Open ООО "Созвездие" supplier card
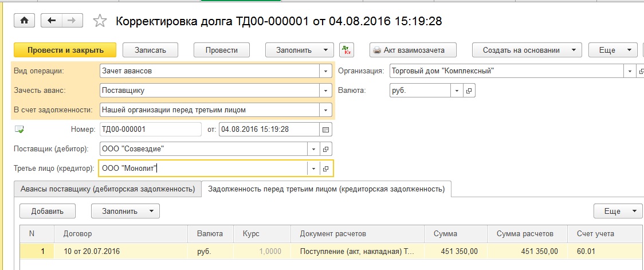644x270 pixels. click(325, 149)
